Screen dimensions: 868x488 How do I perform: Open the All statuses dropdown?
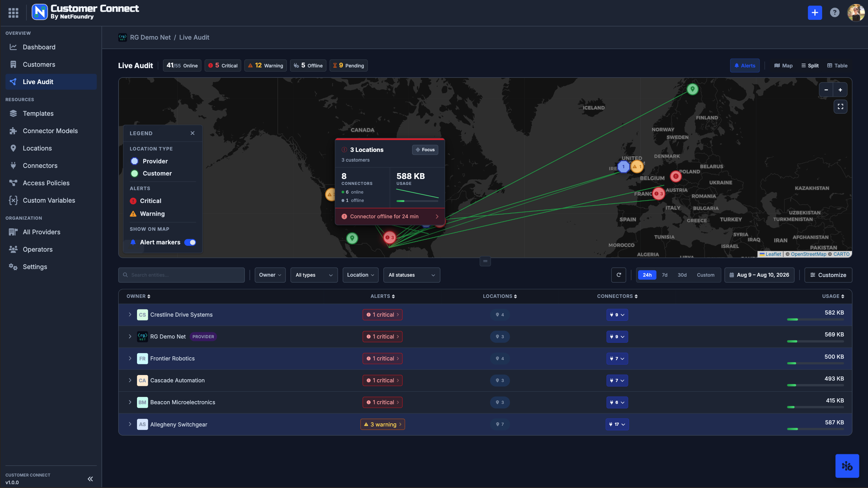coord(412,275)
